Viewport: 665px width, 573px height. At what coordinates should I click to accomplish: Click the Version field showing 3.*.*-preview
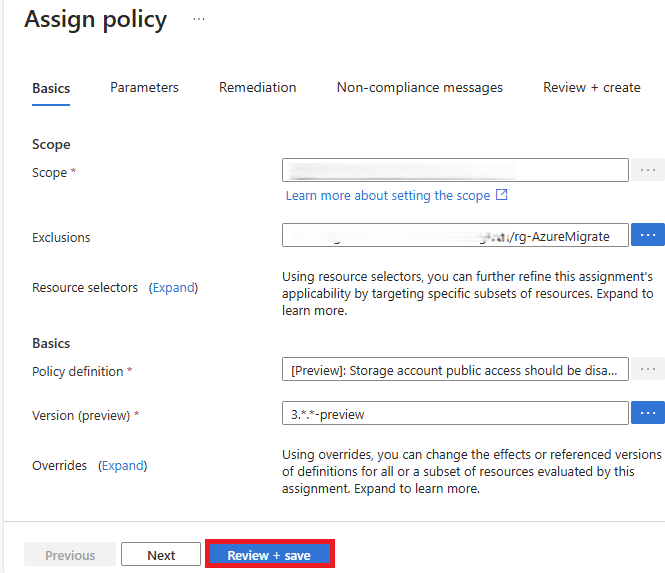click(455, 413)
